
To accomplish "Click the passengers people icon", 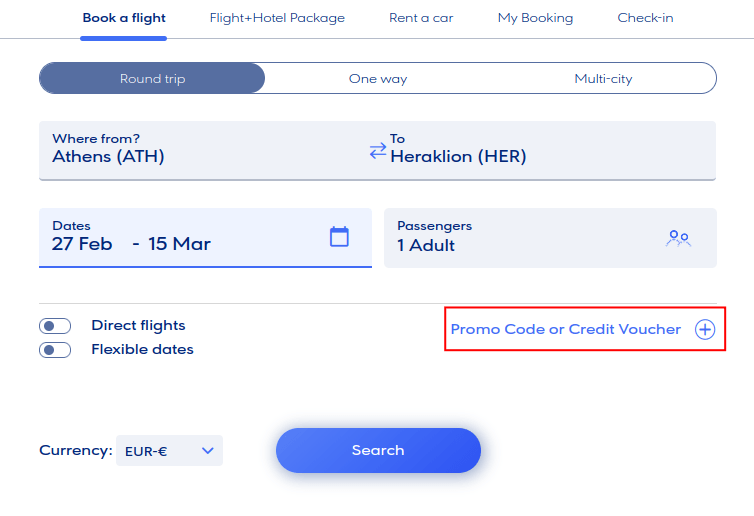I will (679, 238).
